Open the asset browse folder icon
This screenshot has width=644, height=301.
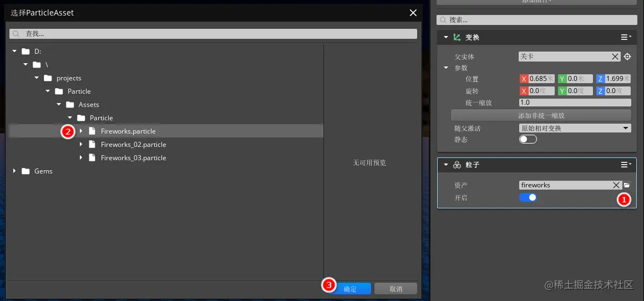pos(627,185)
